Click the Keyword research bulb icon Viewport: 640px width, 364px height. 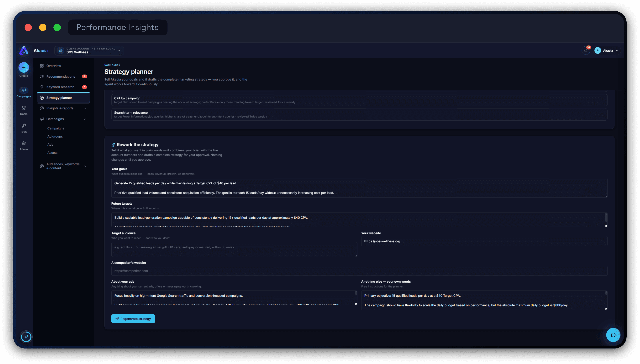pyautogui.click(x=42, y=87)
